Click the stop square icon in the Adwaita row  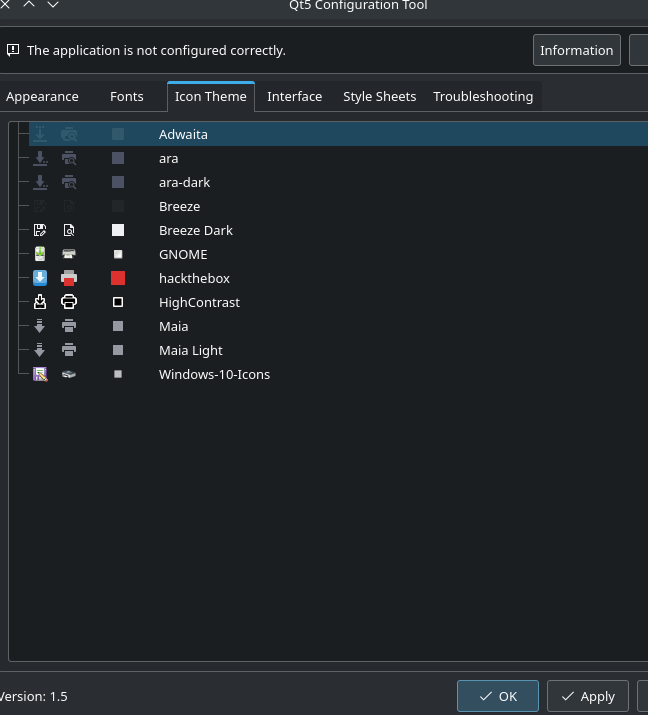tap(118, 134)
